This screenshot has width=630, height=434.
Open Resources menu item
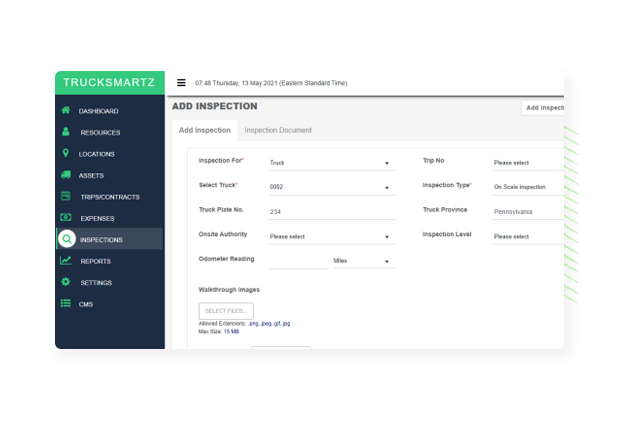tap(100, 133)
